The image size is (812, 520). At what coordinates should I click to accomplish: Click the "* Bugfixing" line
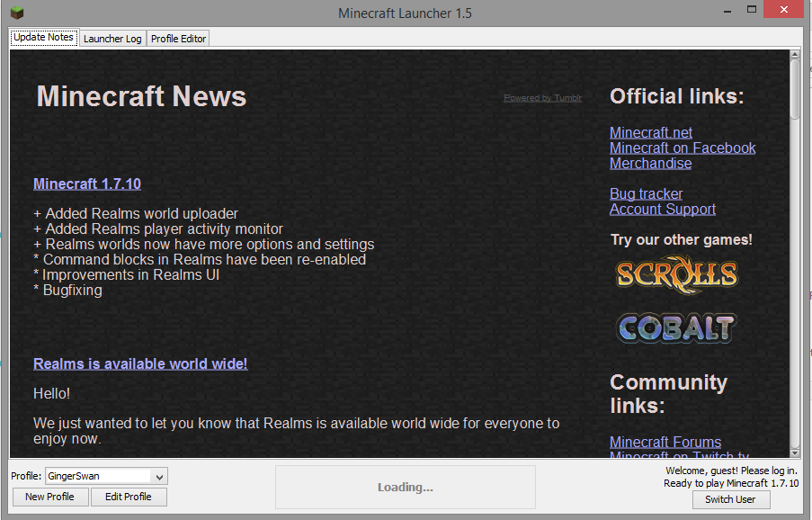pyautogui.click(x=67, y=290)
